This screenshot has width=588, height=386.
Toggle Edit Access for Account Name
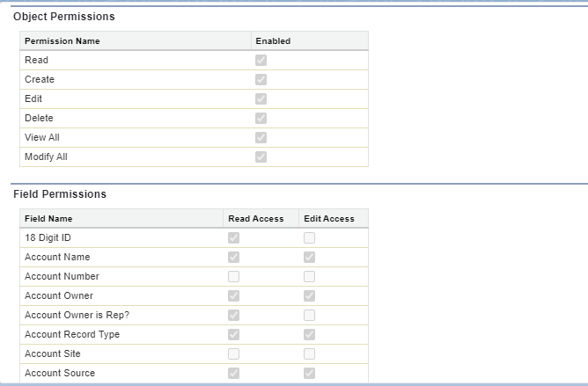309,257
